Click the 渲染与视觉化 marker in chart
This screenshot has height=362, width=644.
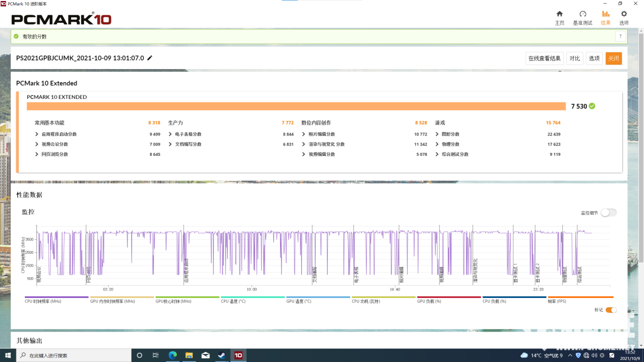tap(475, 270)
